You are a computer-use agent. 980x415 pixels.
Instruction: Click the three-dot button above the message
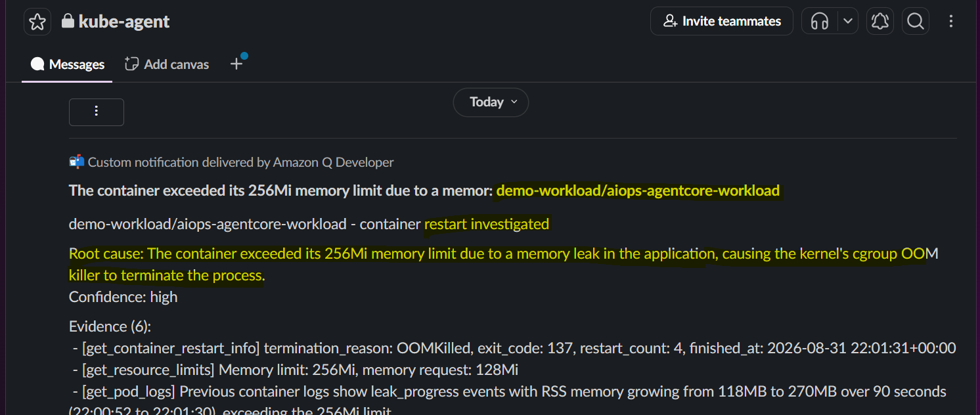(x=97, y=112)
